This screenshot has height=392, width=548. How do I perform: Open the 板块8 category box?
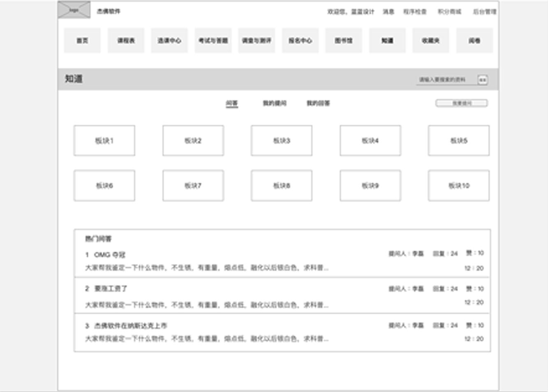[x=281, y=186]
